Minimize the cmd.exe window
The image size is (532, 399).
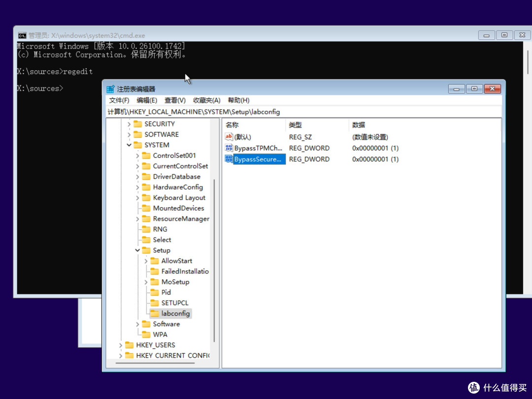(x=487, y=35)
